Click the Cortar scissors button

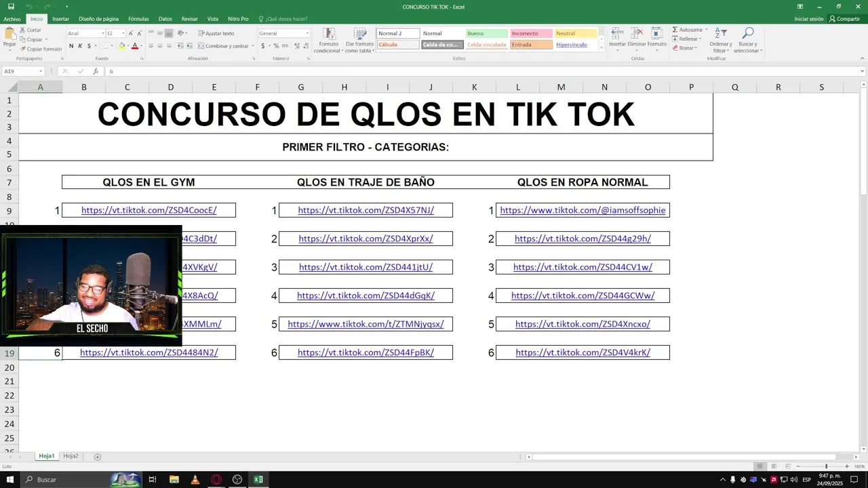tap(31, 30)
